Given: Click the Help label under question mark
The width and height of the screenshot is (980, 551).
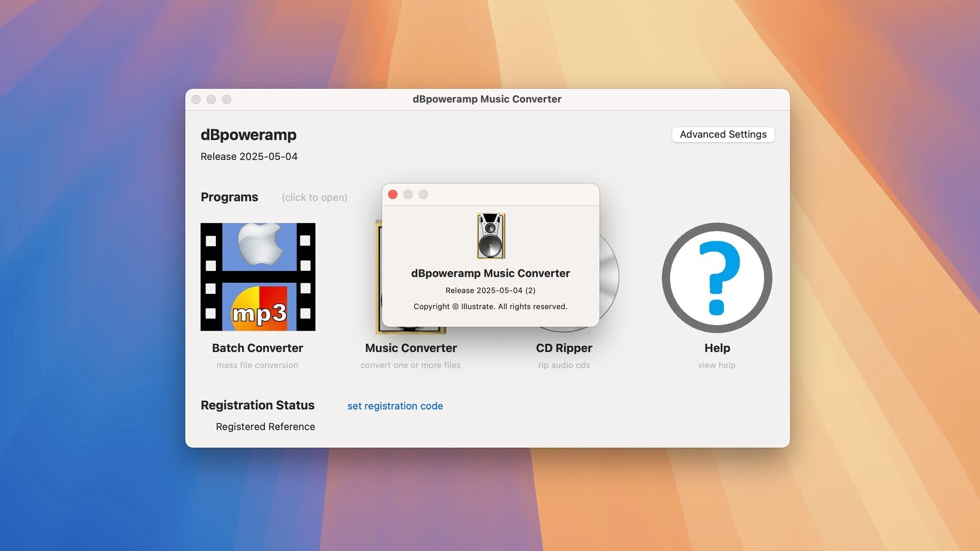Looking at the screenshot, I should [717, 348].
